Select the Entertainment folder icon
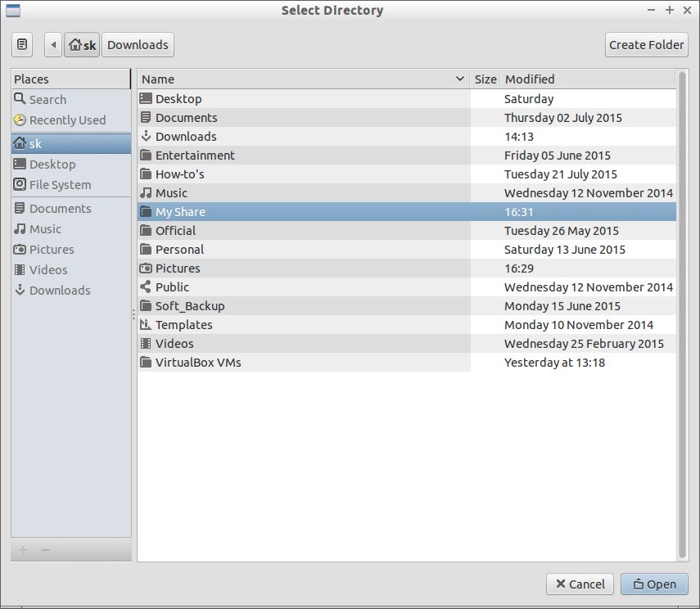Viewport: 700px width, 609px height. 146,155
